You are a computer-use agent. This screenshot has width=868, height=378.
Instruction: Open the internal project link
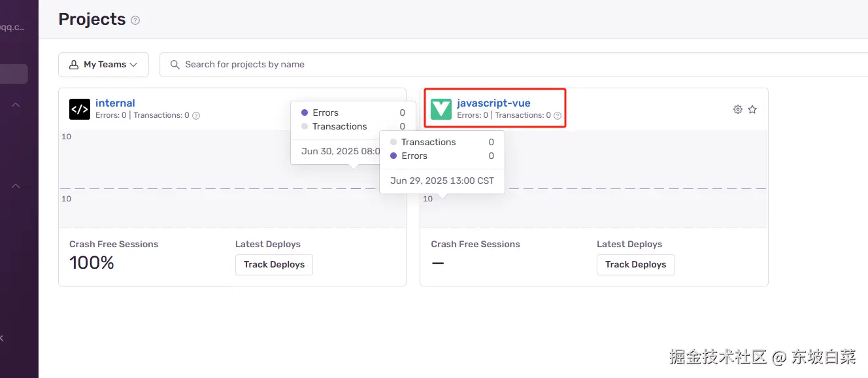click(x=115, y=103)
